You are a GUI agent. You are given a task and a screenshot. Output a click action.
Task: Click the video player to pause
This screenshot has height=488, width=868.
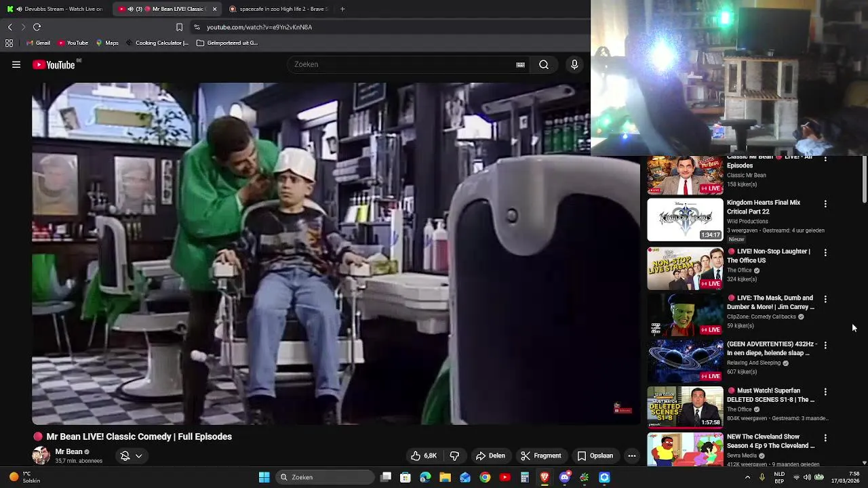(336, 253)
